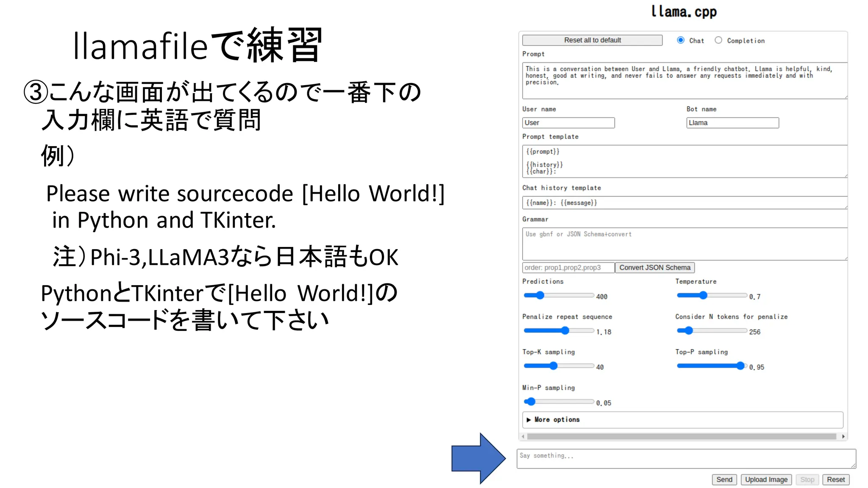
Task: Click the repeat penalty value 1.18
Action: [604, 332]
